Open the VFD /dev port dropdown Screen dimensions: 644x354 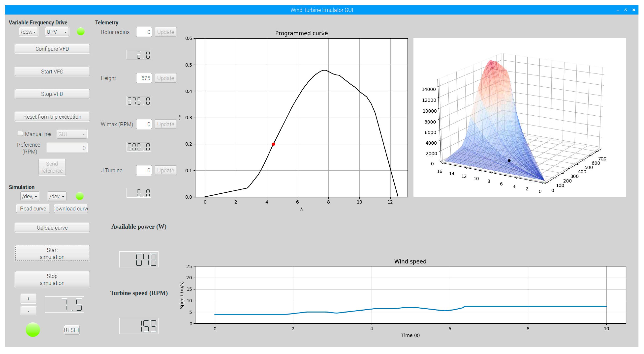[29, 32]
